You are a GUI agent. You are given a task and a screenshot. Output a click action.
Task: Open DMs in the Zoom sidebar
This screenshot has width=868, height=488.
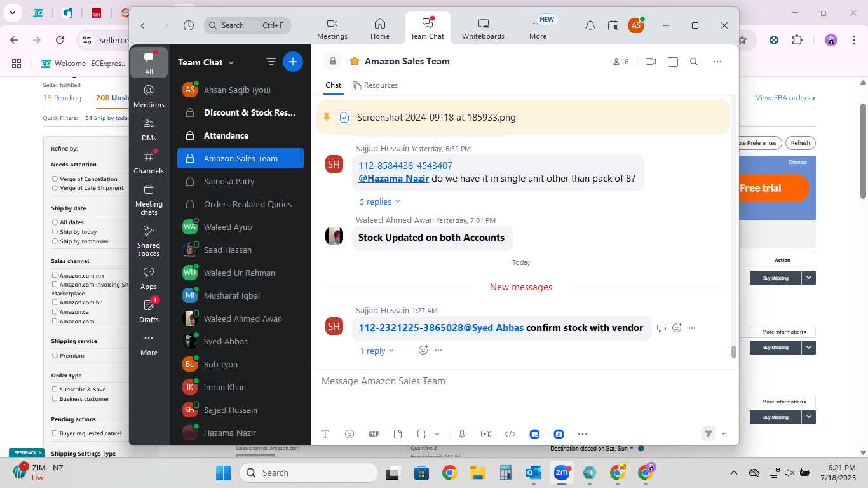[x=149, y=129]
